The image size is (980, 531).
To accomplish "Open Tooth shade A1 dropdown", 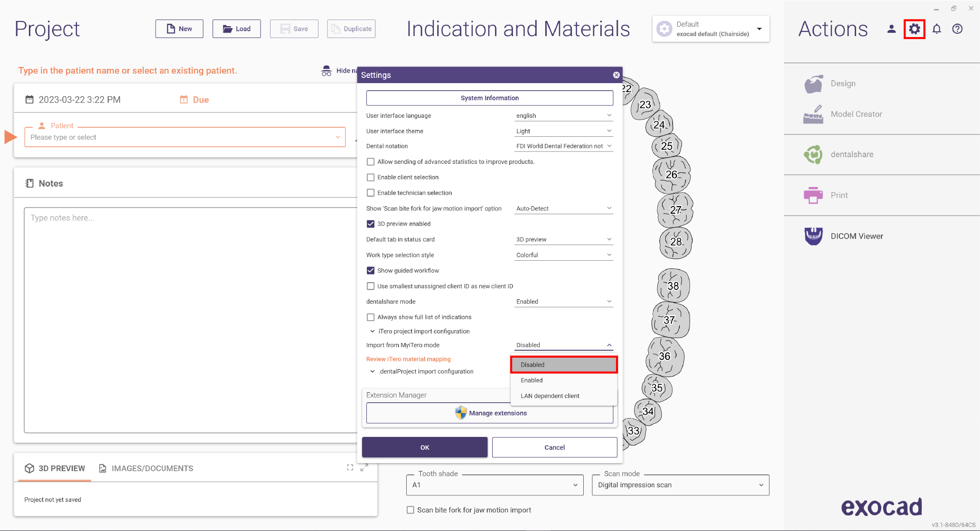I will coord(495,485).
